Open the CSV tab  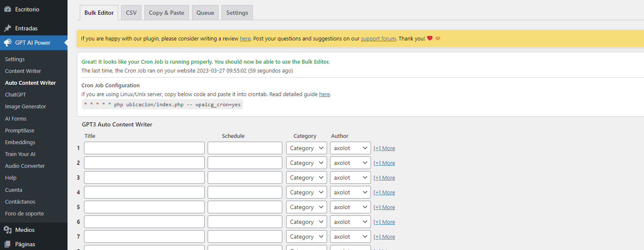point(131,13)
